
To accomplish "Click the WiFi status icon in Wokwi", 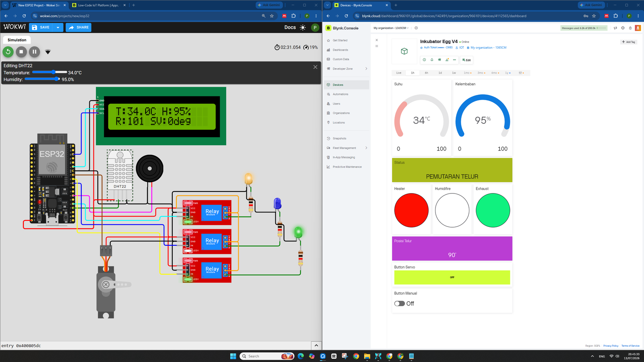I will coord(48,52).
